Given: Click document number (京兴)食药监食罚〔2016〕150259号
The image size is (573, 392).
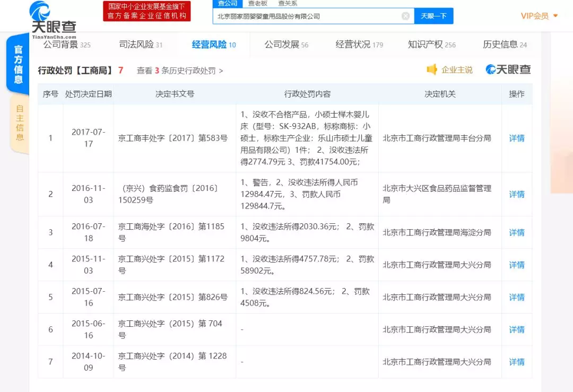Looking at the screenshot, I should click(169, 194).
